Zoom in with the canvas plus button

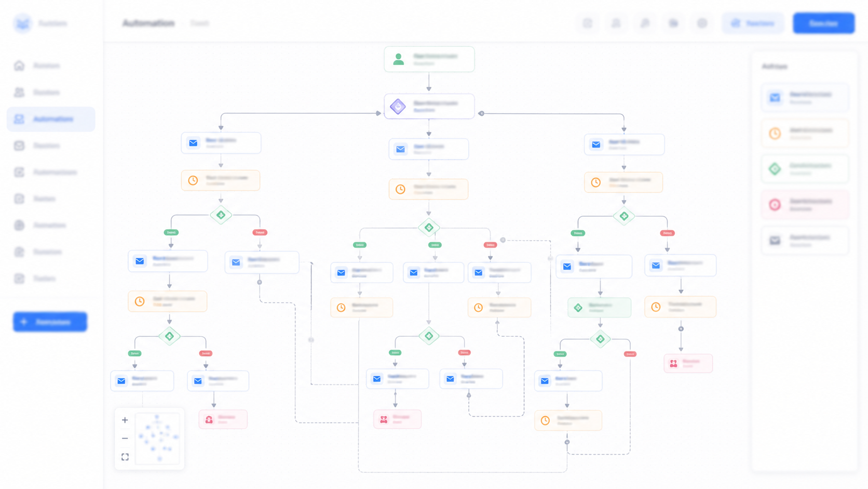point(125,420)
